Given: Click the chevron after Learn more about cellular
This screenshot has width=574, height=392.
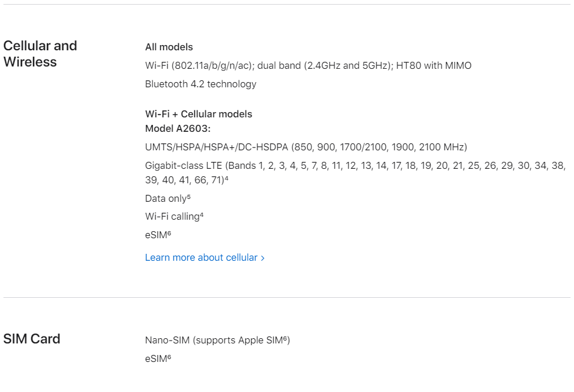Looking at the screenshot, I should pos(263,258).
